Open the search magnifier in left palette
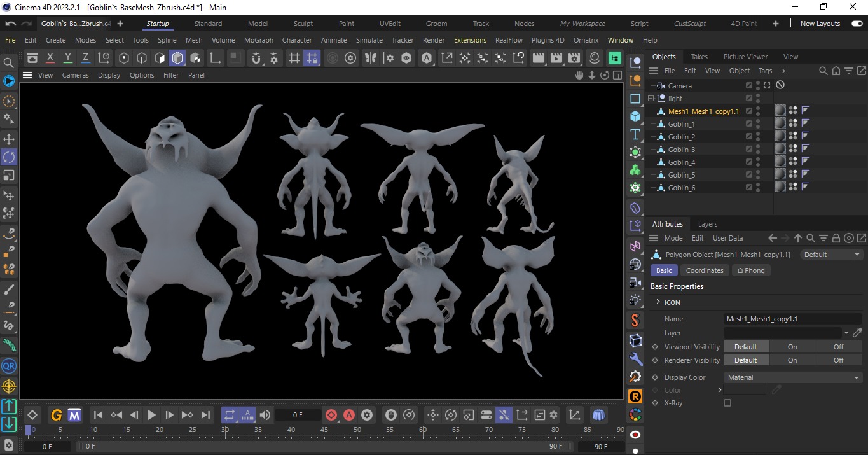 click(9, 62)
